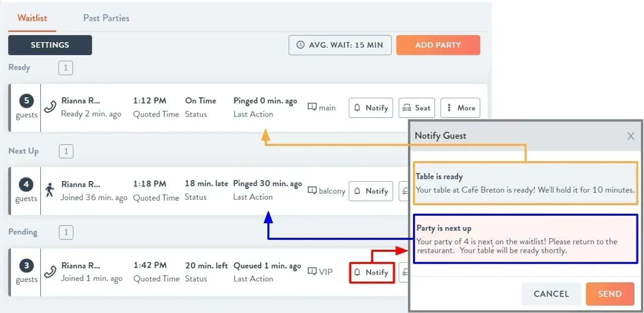Viewport: 644px width, 313px height.
Task: Click the '20 min. left' status
Action: pyautogui.click(x=206, y=265)
